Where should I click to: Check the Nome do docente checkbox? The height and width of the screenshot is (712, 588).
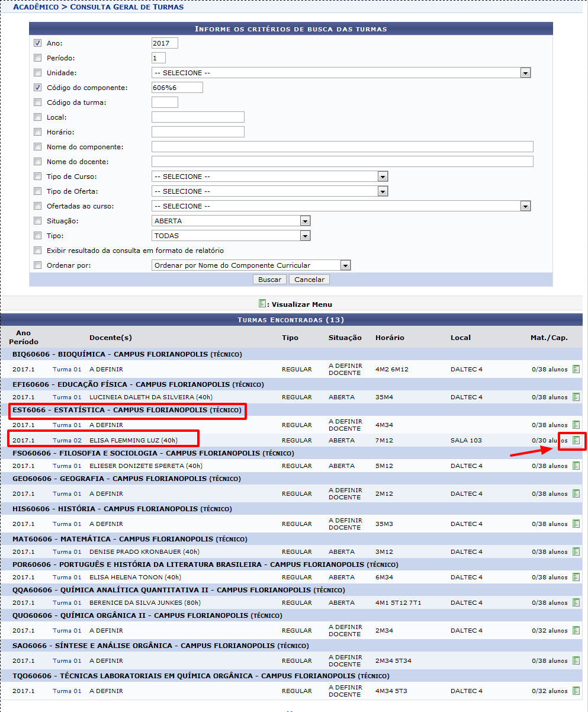[38, 162]
